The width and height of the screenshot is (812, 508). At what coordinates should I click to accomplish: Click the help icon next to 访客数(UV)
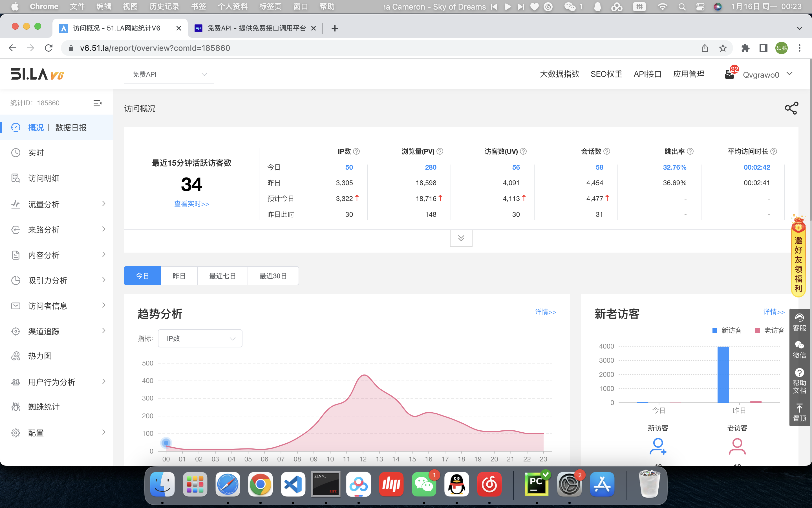pyautogui.click(x=523, y=152)
